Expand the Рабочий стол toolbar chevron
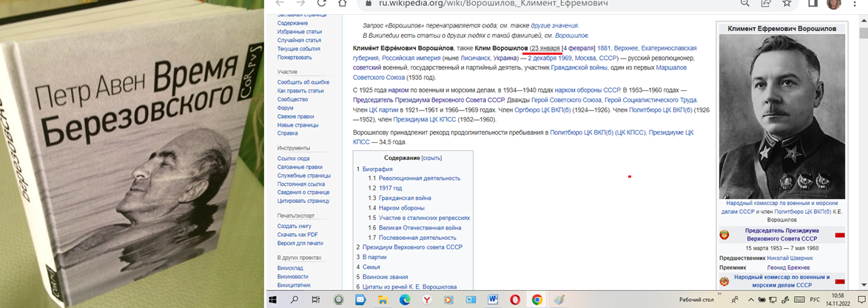The height and width of the screenshot is (308, 868). [x=721, y=294]
